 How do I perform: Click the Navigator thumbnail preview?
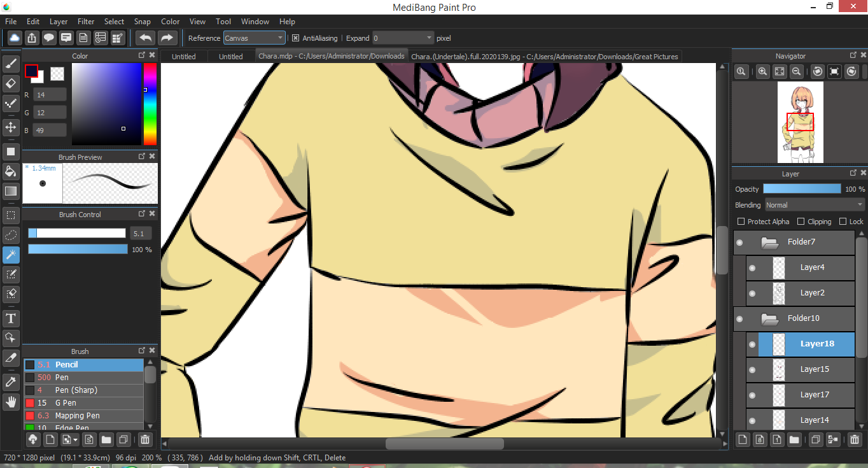point(801,122)
